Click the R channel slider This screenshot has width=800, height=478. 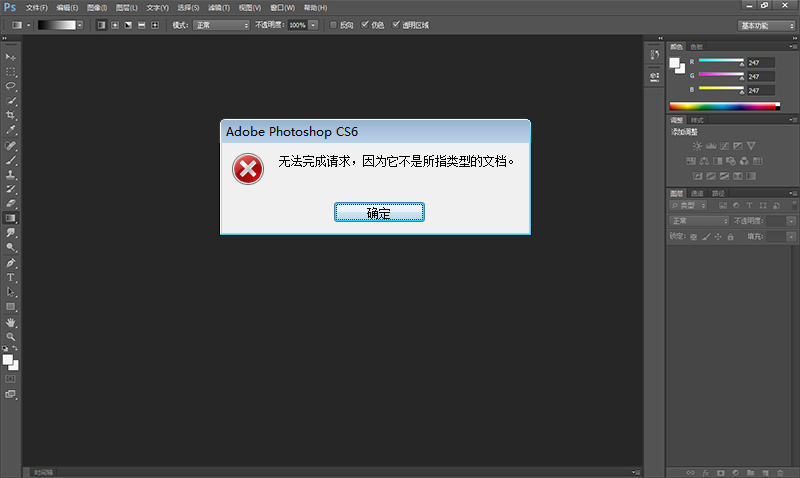(721, 61)
